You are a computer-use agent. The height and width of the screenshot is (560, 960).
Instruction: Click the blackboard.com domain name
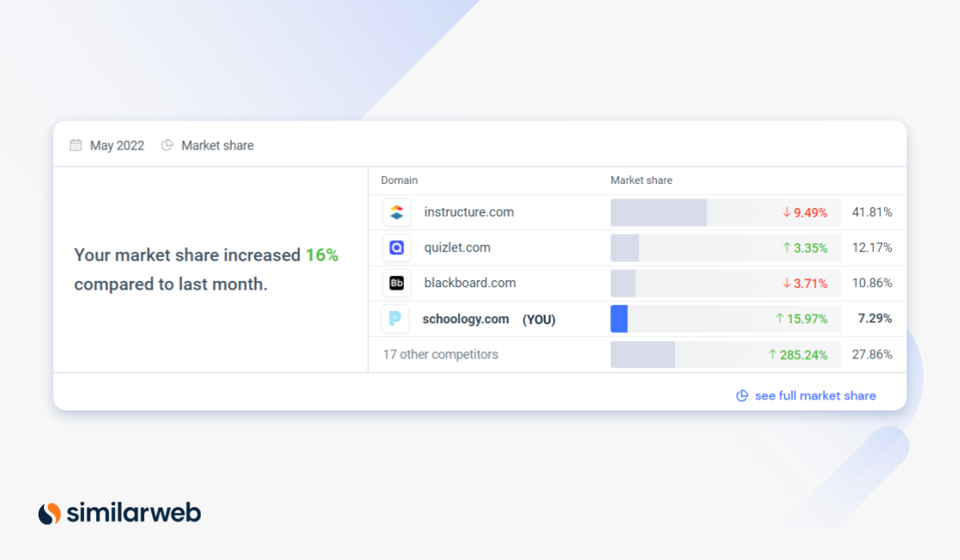[470, 283]
